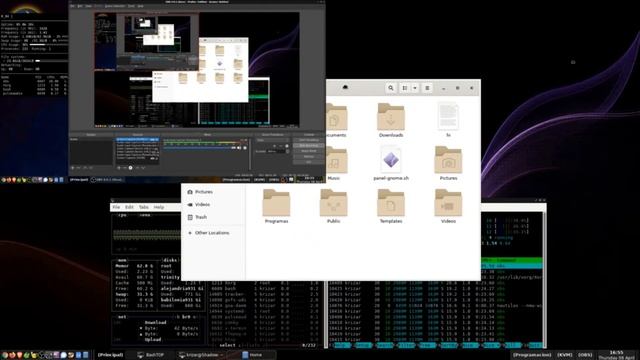Open the Music folder
Viewport: 640px width, 360px height.
(336, 163)
